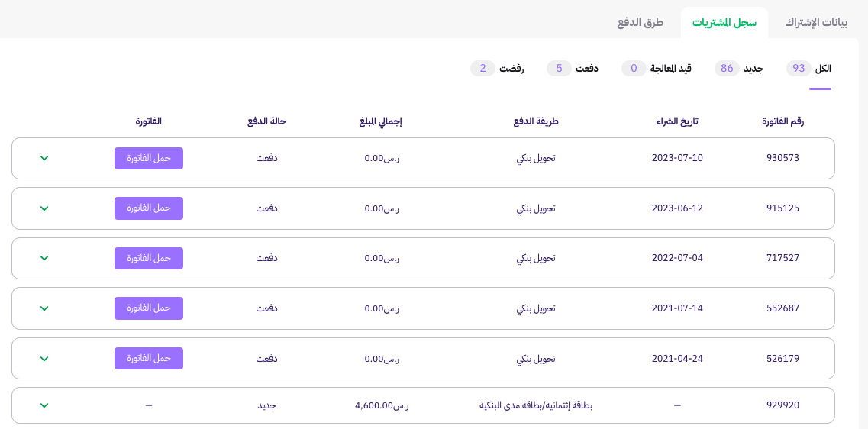Select the سجل المشتريات tab
This screenshot has width=868, height=429.
click(724, 23)
